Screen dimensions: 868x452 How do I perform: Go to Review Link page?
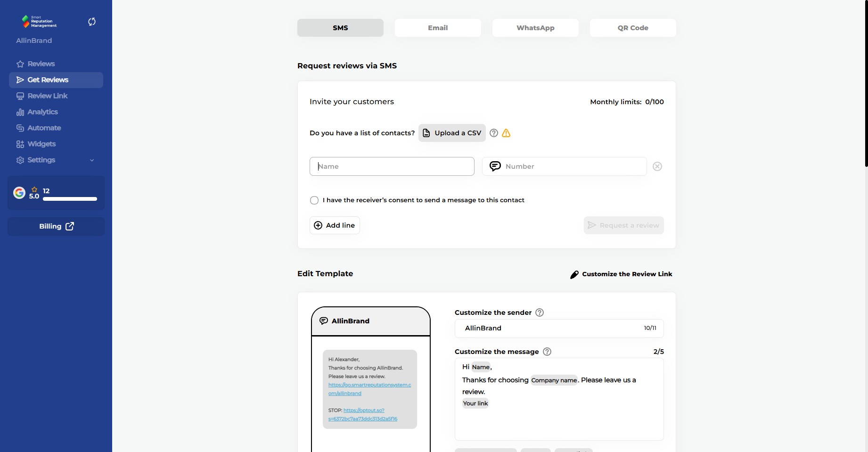coord(56,96)
